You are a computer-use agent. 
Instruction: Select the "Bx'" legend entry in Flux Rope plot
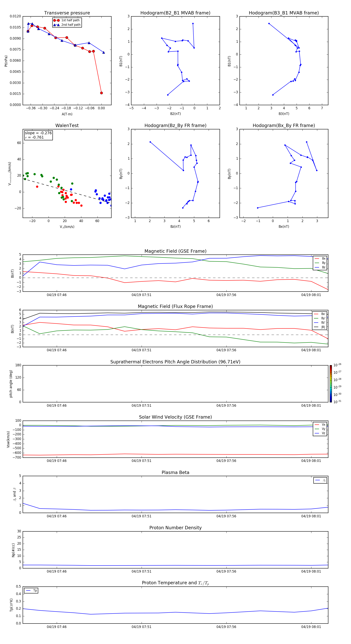320,314
